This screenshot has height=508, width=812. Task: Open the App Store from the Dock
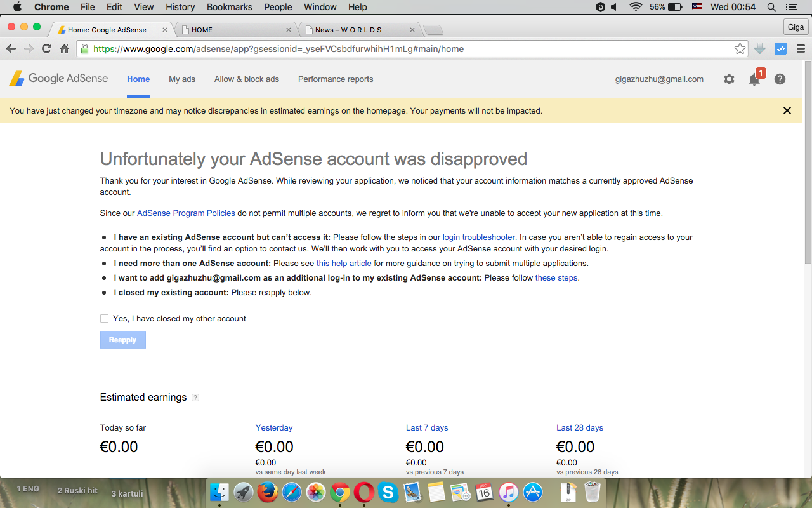click(533, 491)
